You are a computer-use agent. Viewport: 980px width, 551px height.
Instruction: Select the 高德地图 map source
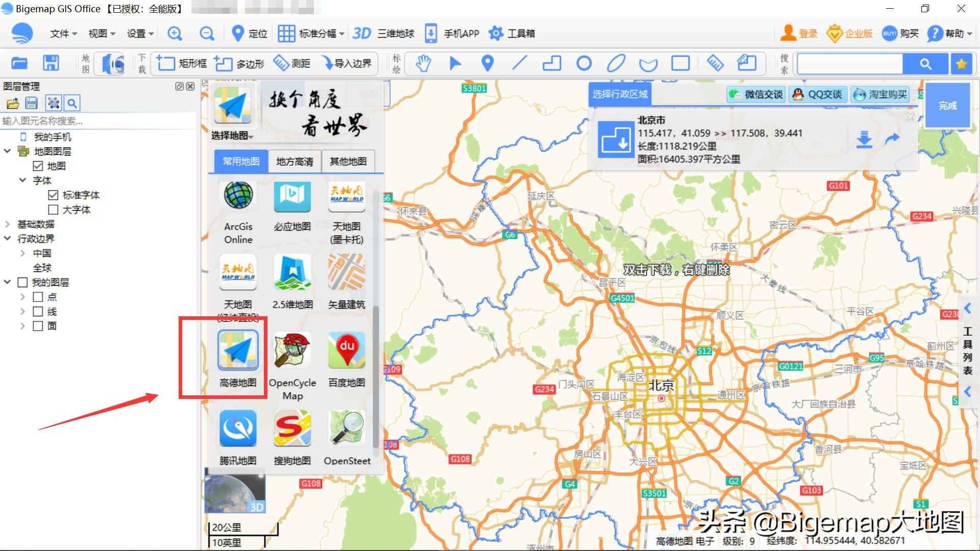(x=237, y=350)
